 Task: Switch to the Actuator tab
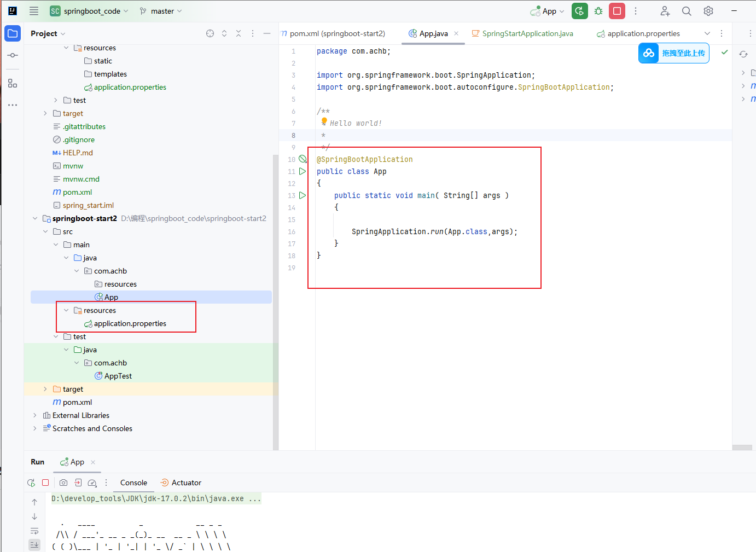tap(181, 483)
